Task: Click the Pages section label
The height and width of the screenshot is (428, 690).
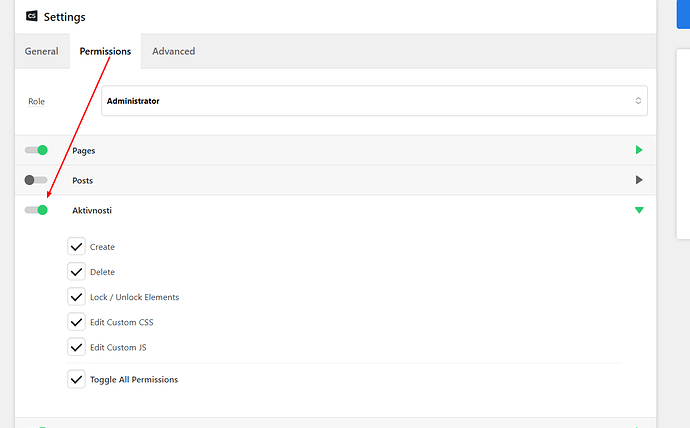Action: pos(84,150)
